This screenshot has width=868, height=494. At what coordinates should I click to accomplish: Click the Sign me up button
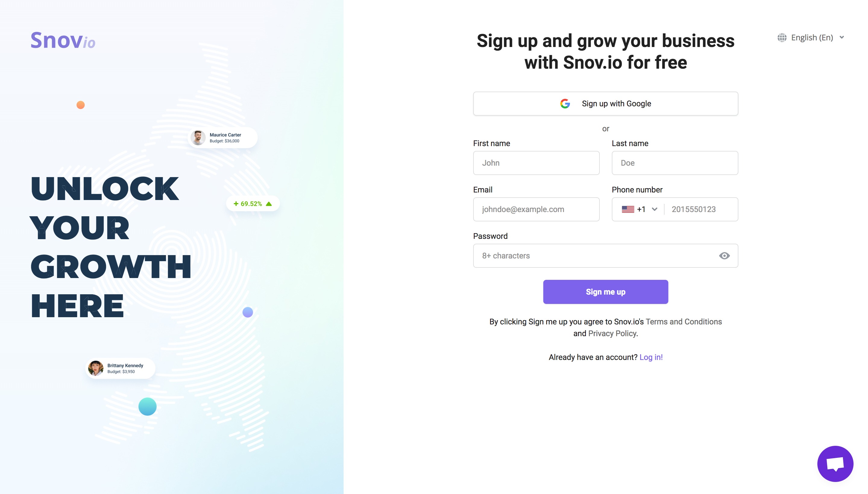pyautogui.click(x=605, y=292)
